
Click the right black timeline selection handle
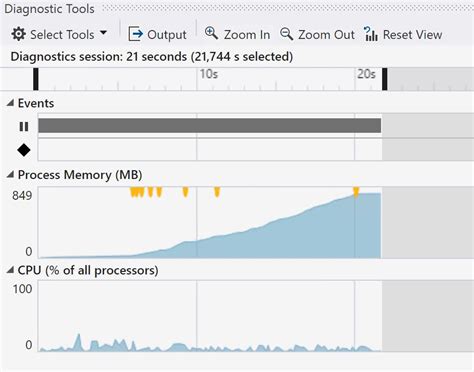[x=385, y=79]
